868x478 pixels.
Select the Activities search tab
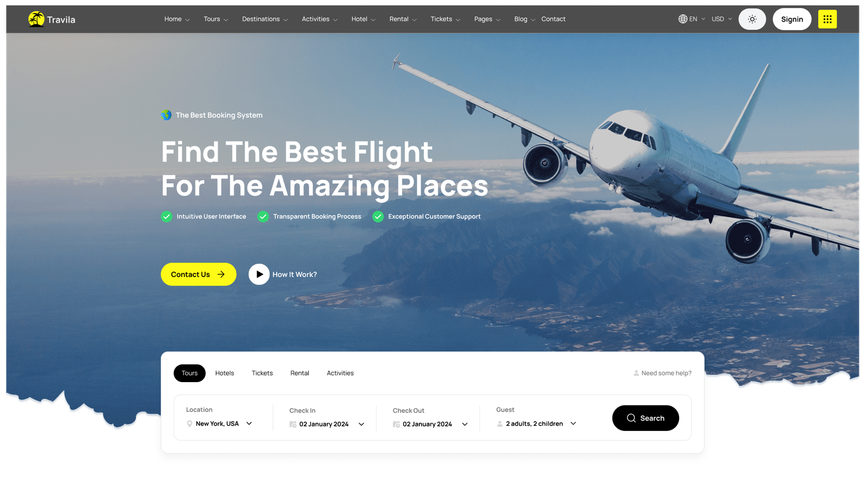340,373
